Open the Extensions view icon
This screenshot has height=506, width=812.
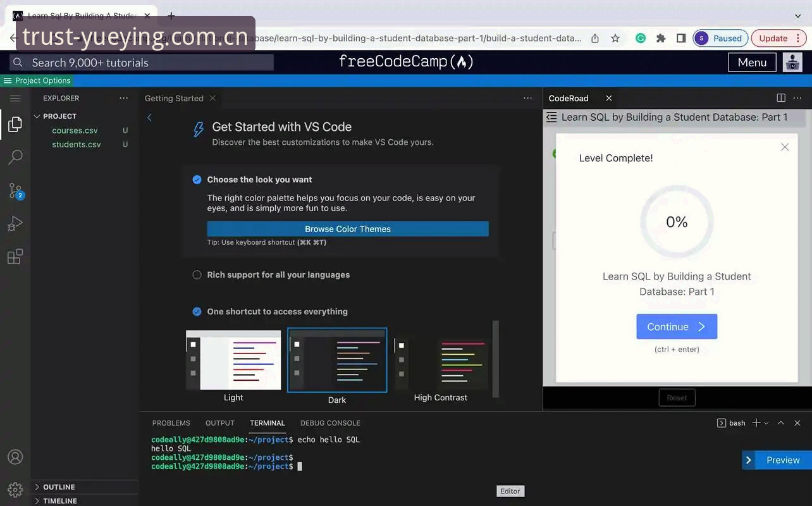[x=15, y=257]
